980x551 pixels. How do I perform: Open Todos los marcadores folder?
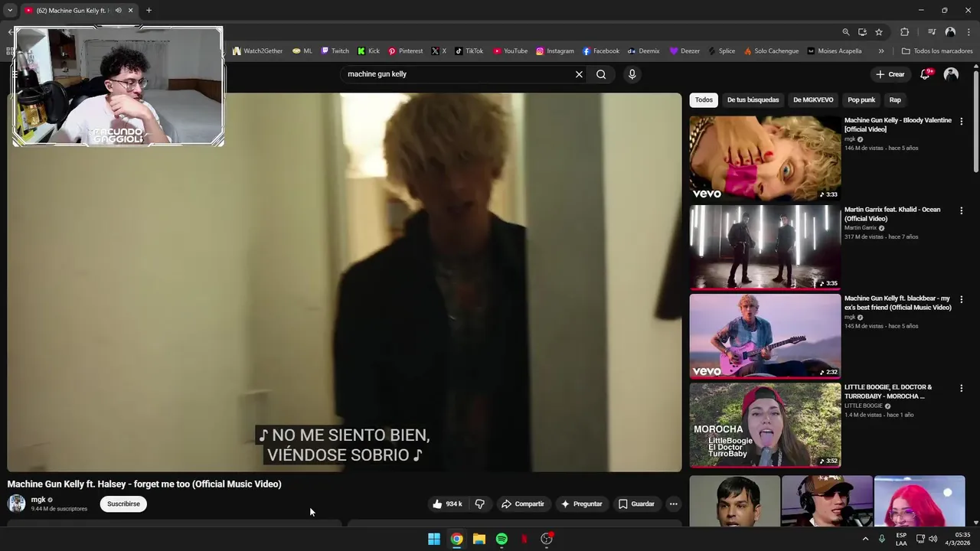pyautogui.click(x=937, y=51)
